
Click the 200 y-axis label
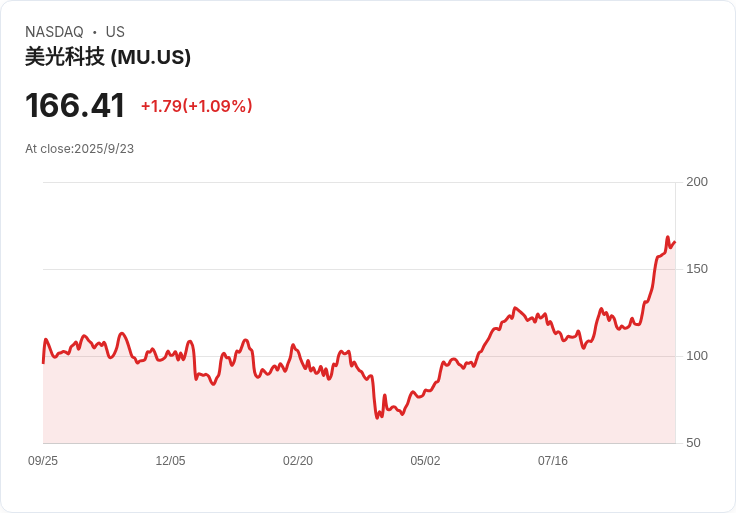click(x=697, y=182)
